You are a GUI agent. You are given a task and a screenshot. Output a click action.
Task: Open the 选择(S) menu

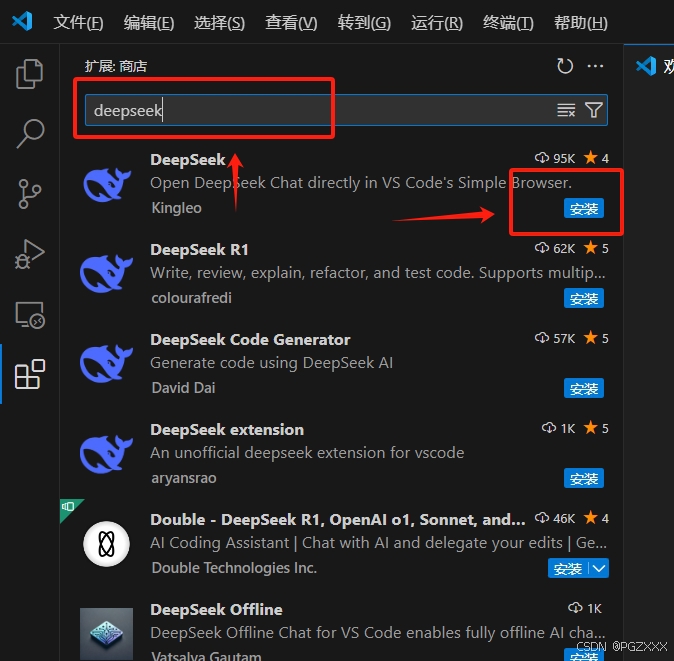[x=219, y=22]
